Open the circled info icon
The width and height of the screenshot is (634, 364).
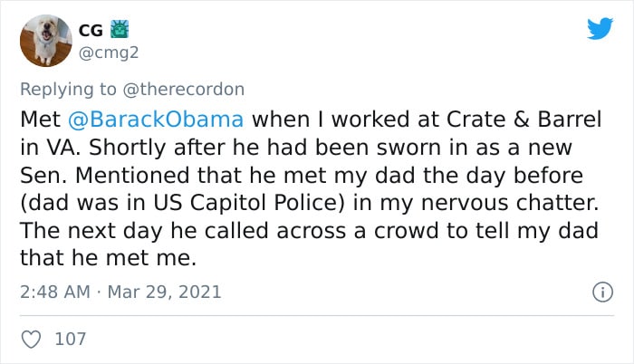pos(603,292)
